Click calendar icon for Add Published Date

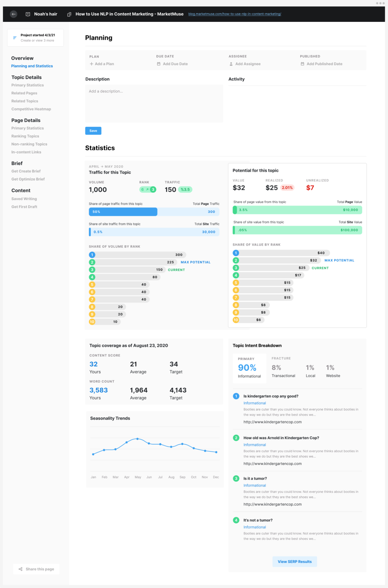[x=303, y=64]
